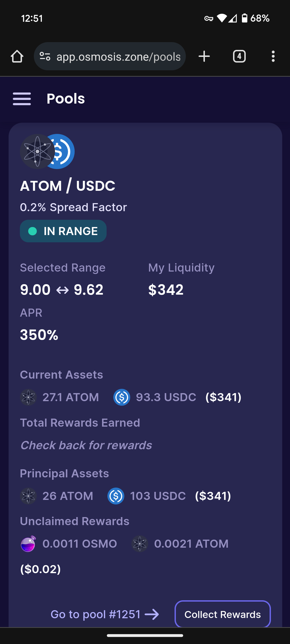Go to pool #1251 link

point(105,614)
